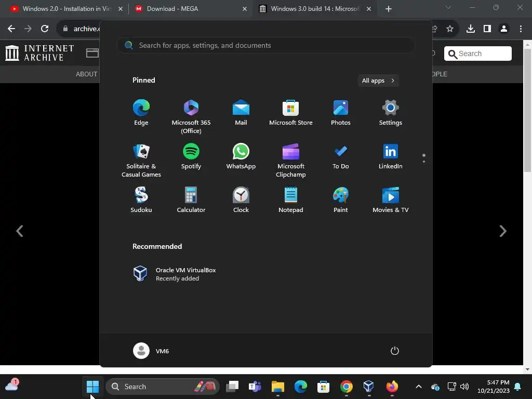This screenshot has height=399, width=532.
Task: Click the Windows Start button on taskbar
Action: point(92,387)
